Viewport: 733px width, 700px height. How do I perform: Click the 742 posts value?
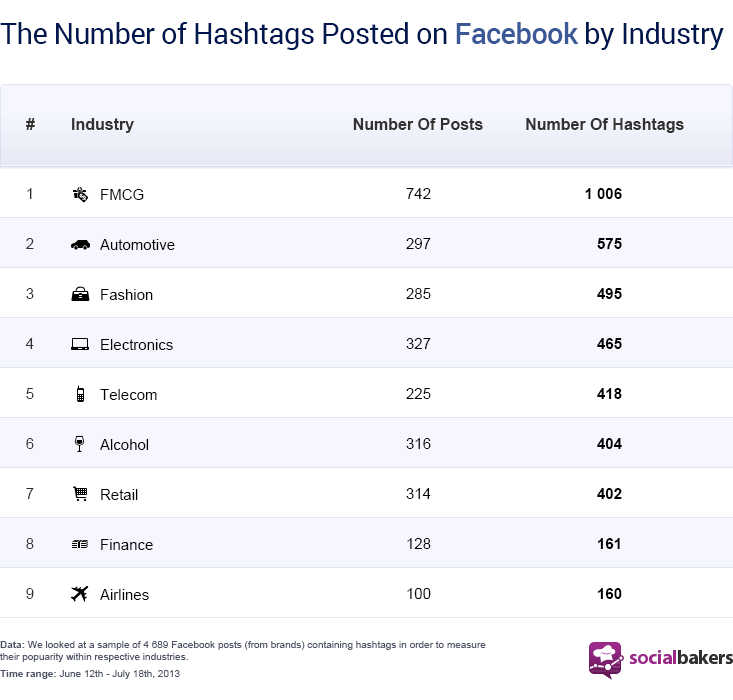pos(418,194)
